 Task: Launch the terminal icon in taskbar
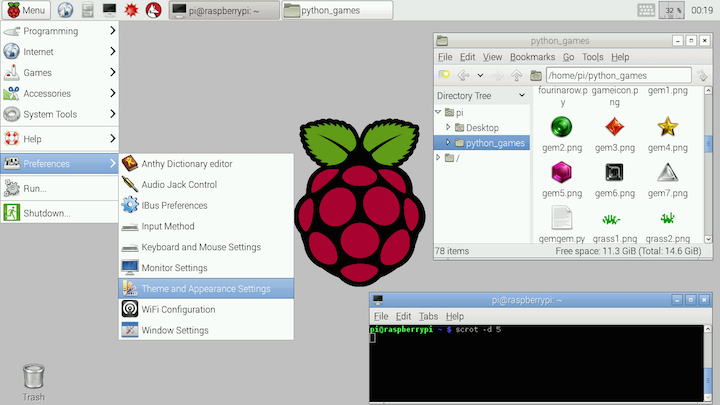click(x=109, y=10)
